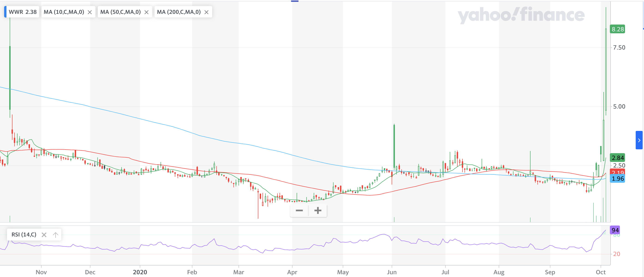This screenshot has height=277, width=644.
Task: Click the Oct date axis label
Action: (x=600, y=272)
